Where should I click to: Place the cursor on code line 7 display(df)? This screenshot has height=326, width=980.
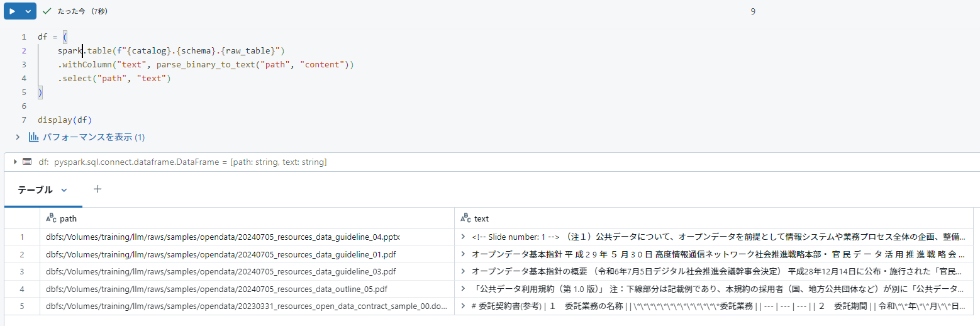pos(65,120)
